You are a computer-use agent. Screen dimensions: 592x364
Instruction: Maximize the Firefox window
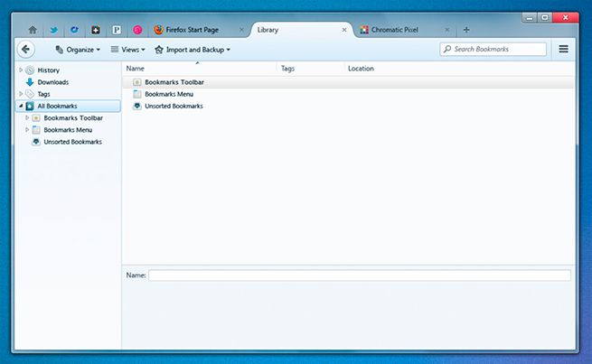545,17
